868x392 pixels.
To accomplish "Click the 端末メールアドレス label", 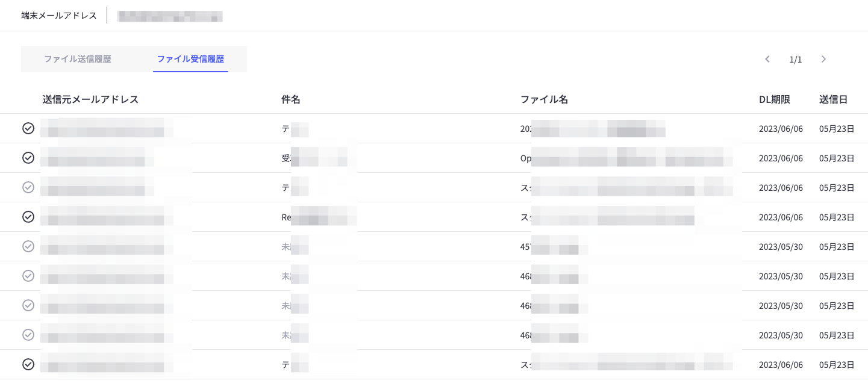I will (59, 16).
